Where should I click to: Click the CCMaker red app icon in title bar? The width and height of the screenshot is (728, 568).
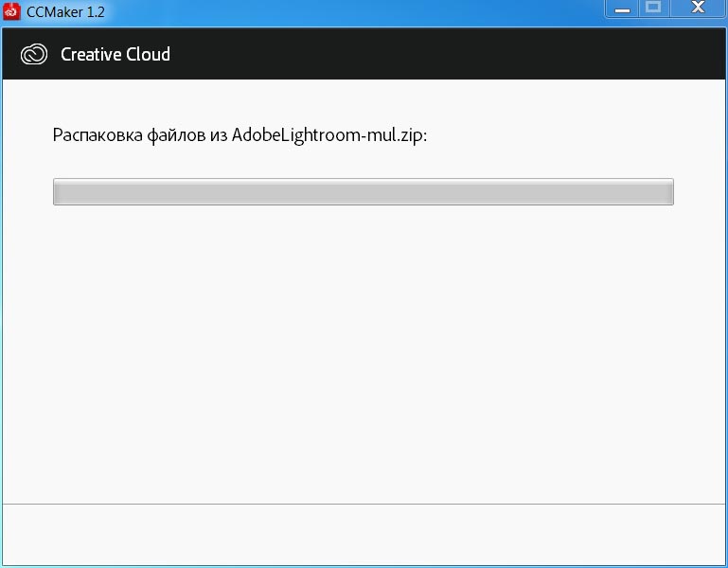coord(11,11)
